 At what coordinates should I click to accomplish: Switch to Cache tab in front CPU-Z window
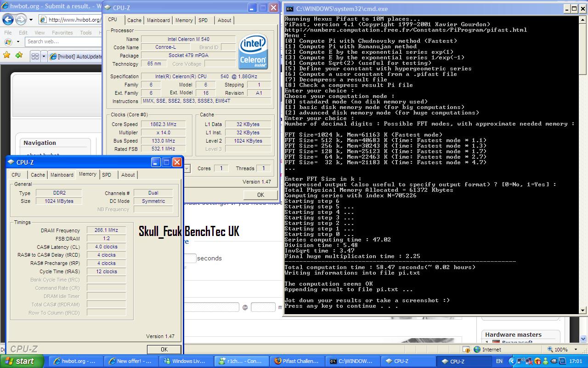click(x=38, y=175)
